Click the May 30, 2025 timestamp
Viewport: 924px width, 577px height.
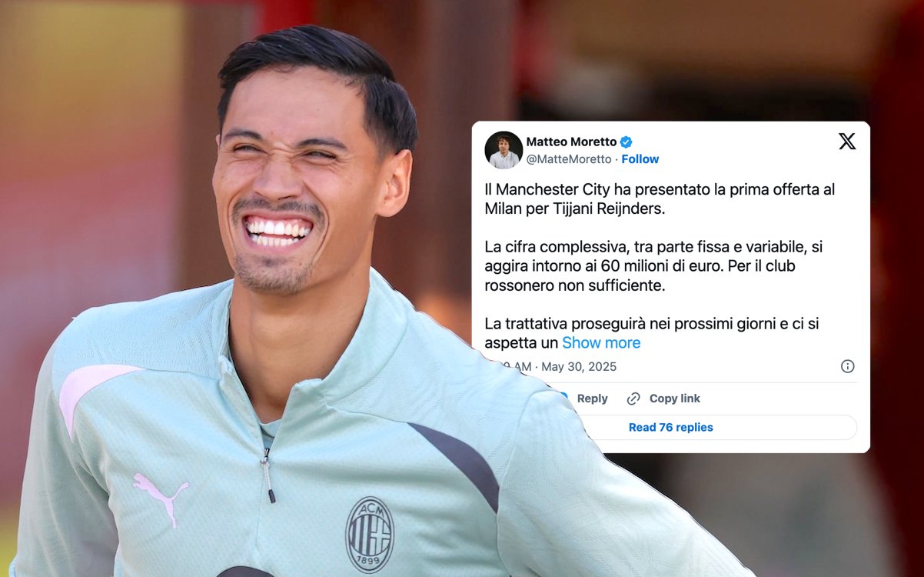pyautogui.click(x=579, y=367)
